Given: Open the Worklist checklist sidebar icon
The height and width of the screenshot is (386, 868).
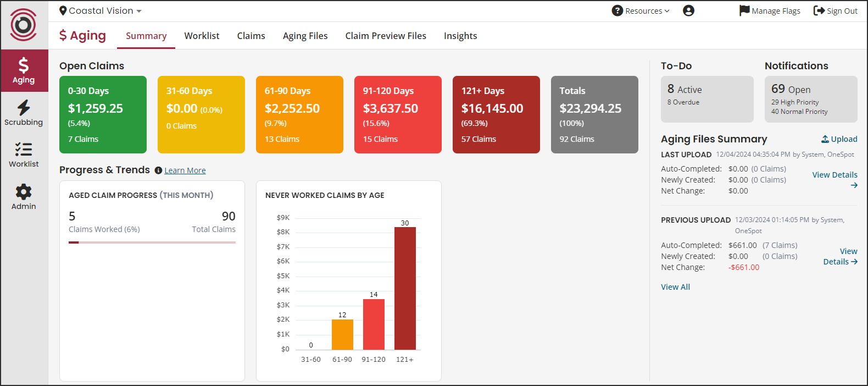Looking at the screenshot, I should click(24, 149).
